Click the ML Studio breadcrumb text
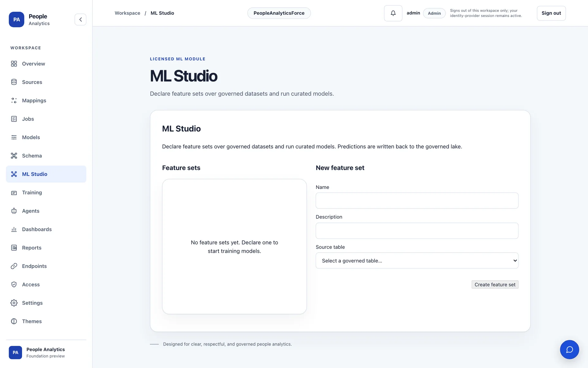The width and height of the screenshot is (588, 368). pos(162,13)
